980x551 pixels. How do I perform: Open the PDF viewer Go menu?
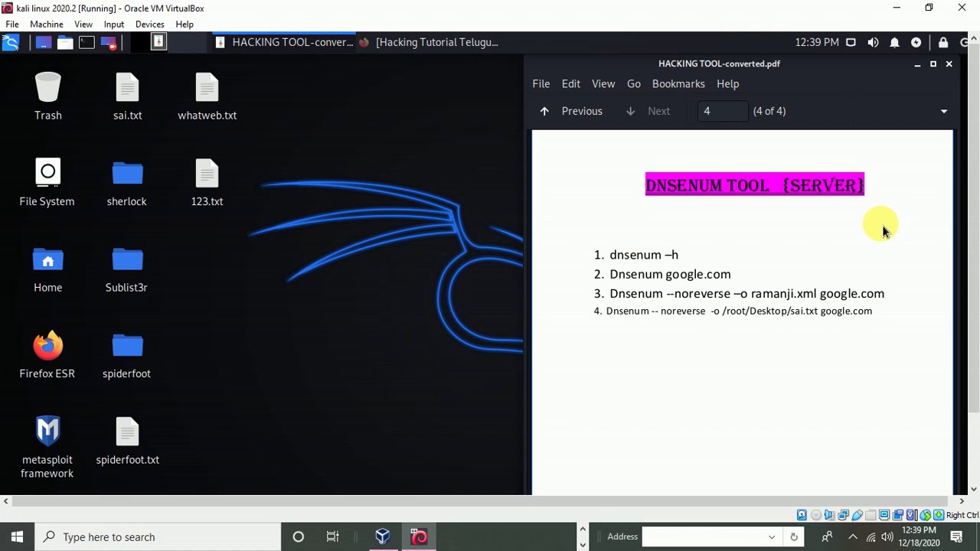[x=634, y=83]
